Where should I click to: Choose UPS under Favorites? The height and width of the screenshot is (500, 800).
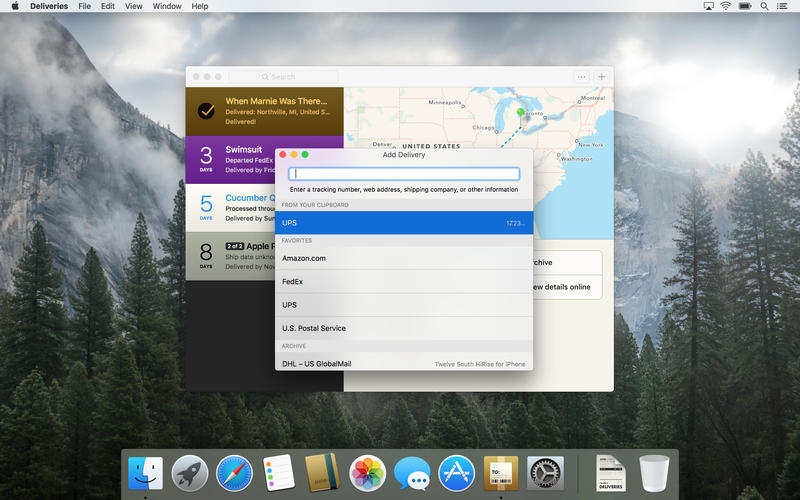click(x=404, y=305)
